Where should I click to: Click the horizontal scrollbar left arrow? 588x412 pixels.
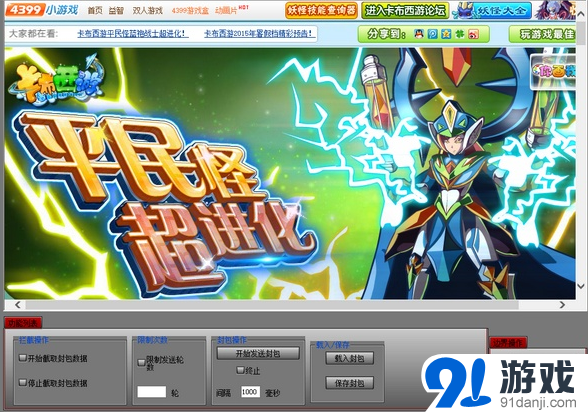pos(17,305)
